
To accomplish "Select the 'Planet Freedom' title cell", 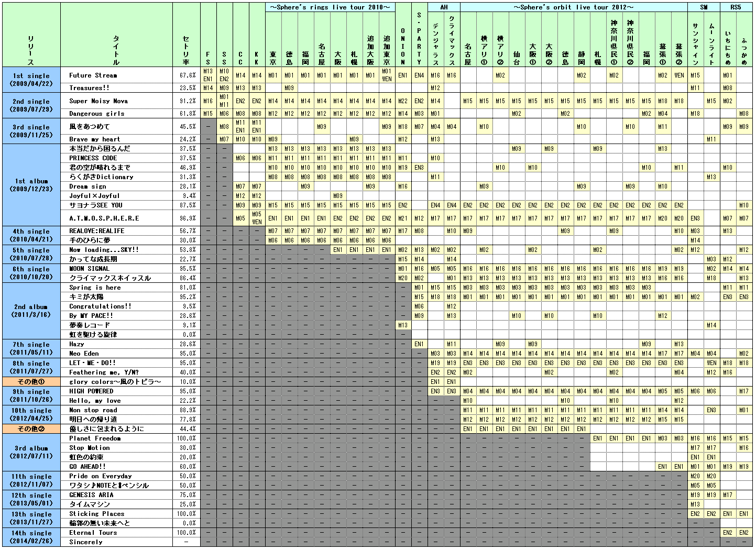I will (x=116, y=438).
